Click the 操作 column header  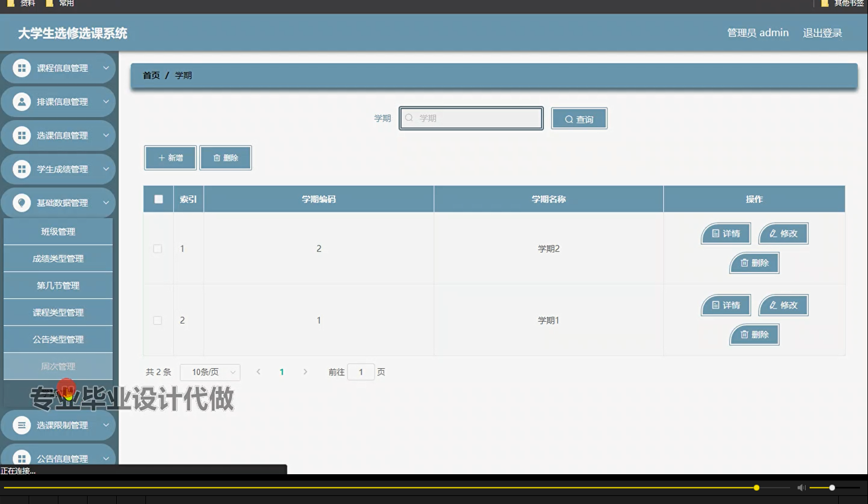[x=754, y=199]
